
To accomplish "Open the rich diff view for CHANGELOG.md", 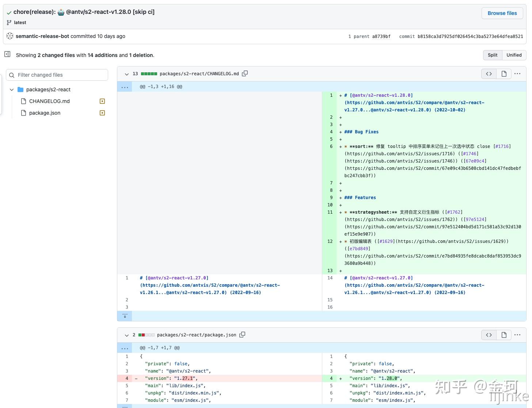I will click(504, 73).
